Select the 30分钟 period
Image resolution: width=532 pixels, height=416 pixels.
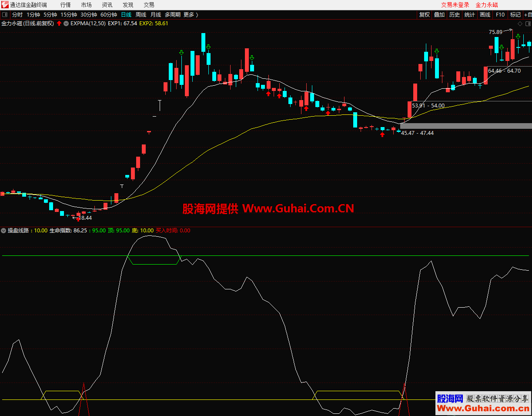click(89, 15)
